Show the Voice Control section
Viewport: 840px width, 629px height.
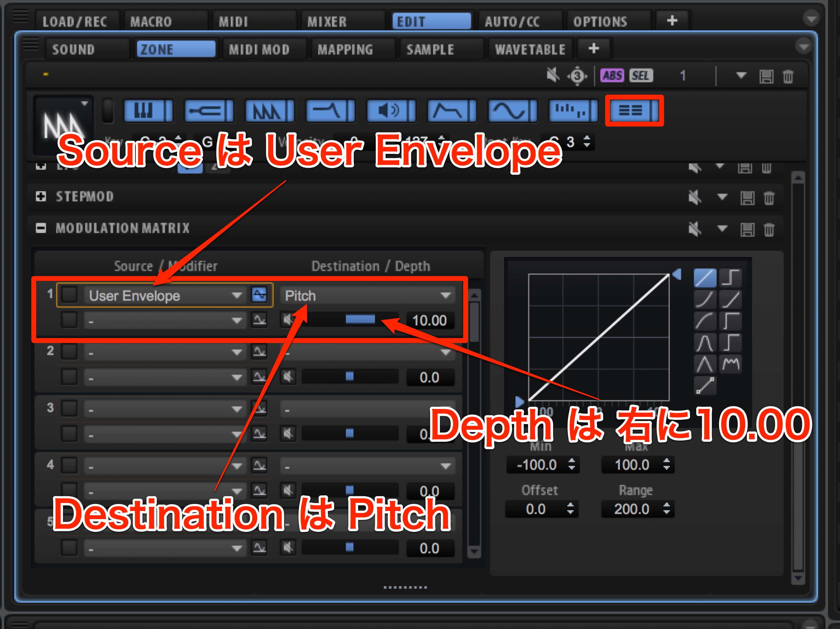[x=149, y=111]
